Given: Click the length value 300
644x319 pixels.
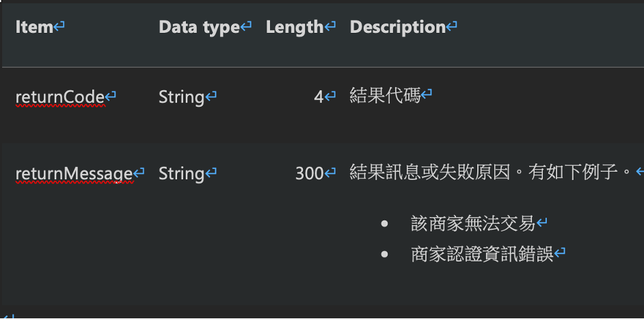Looking at the screenshot, I should [310, 174].
